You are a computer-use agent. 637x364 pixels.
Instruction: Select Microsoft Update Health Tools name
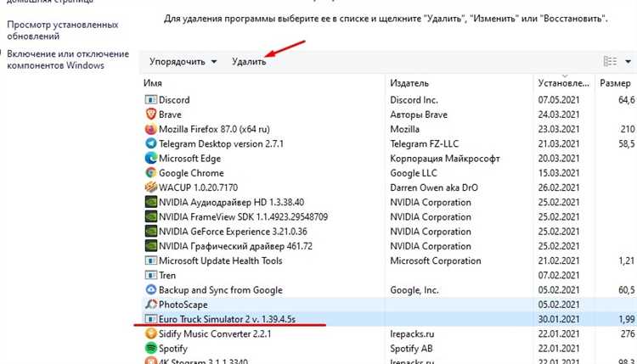pyautogui.click(x=220, y=260)
